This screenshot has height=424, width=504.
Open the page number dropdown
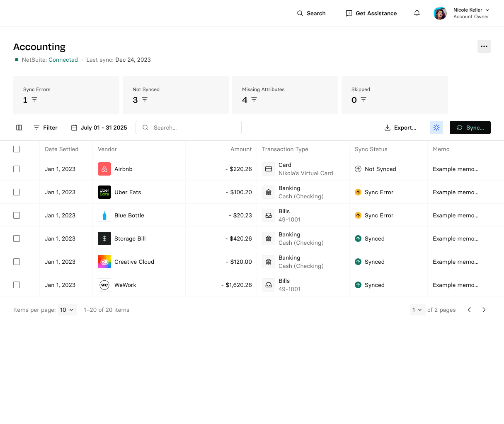(418, 310)
